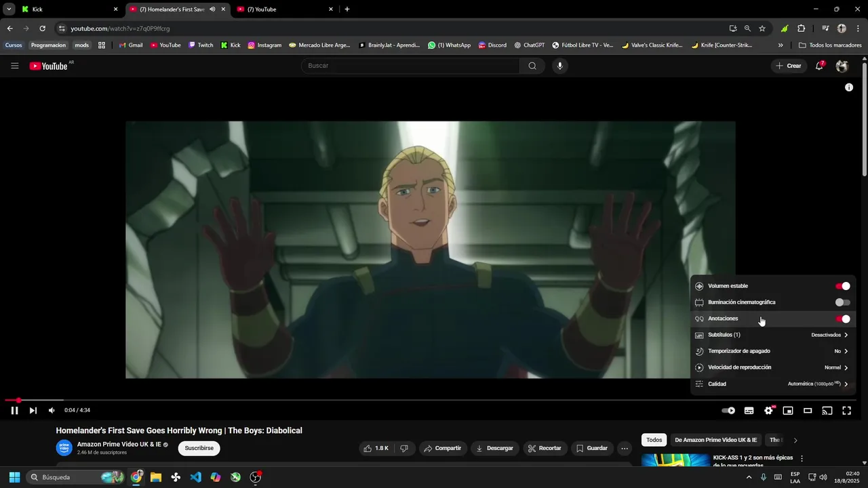Click the video info card icon
868x488 pixels.
tap(848, 87)
